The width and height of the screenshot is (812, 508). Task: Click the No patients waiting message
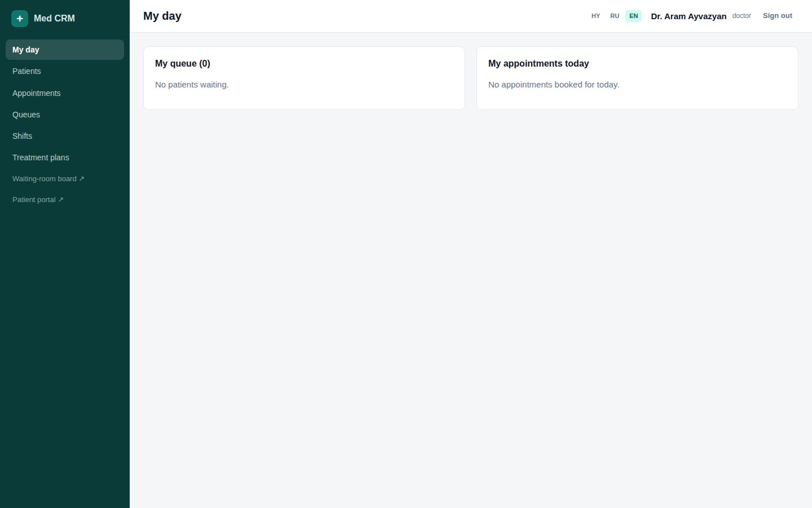(x=192, y=85)
